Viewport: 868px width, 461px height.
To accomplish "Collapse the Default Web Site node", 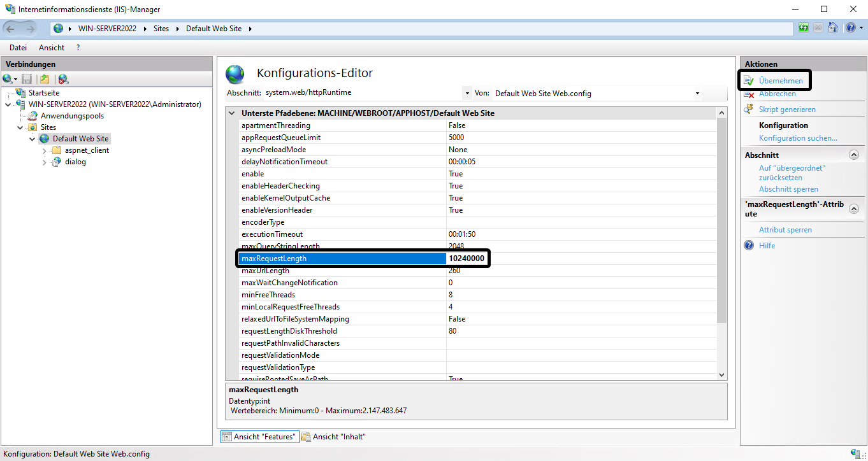I will [x=32, y=139].
